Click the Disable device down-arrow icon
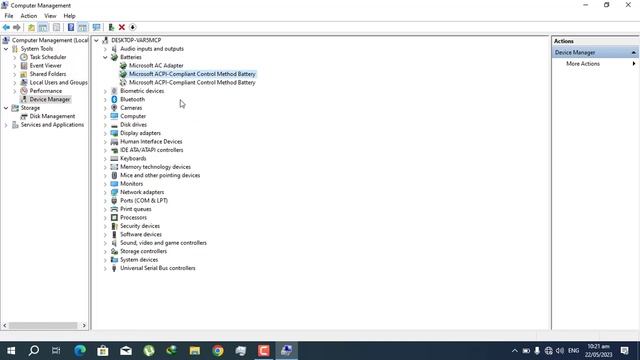 (133, 27)
